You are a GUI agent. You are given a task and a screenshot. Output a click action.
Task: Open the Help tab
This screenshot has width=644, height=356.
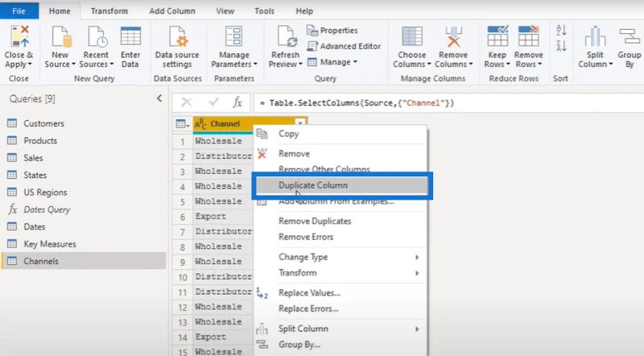click(304, 11)
